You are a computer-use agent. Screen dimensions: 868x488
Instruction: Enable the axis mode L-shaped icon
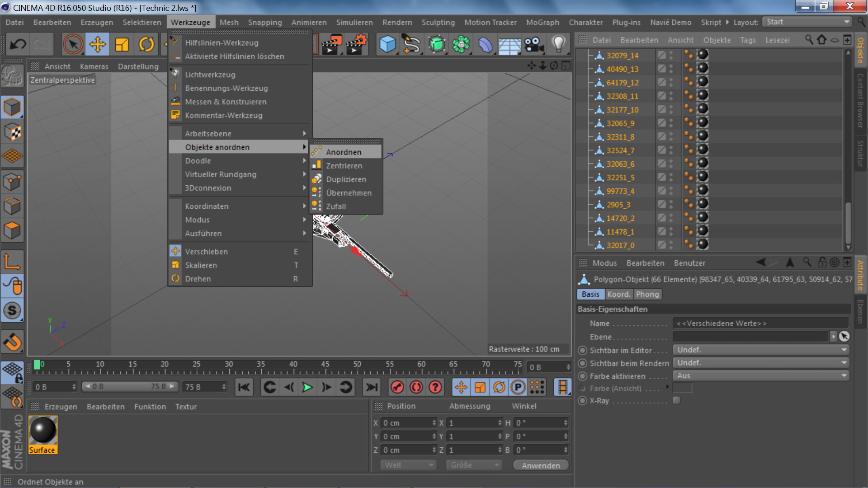click(12, 261)
